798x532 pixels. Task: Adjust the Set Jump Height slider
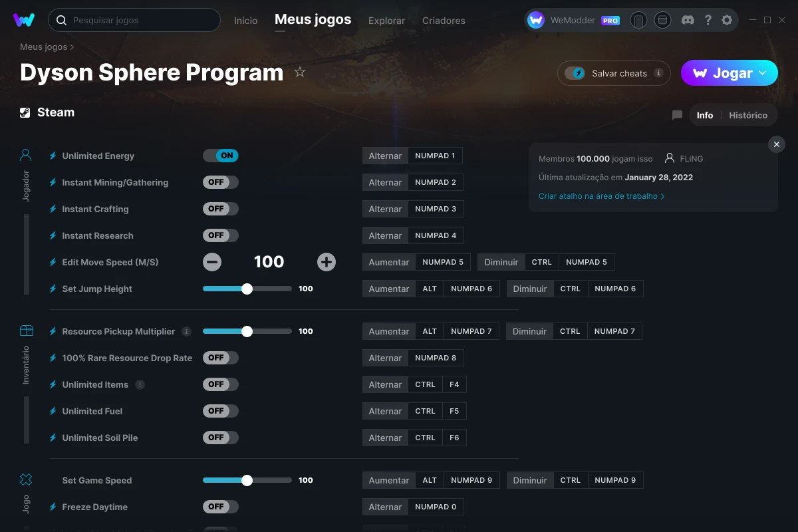(x=247, y=289)
